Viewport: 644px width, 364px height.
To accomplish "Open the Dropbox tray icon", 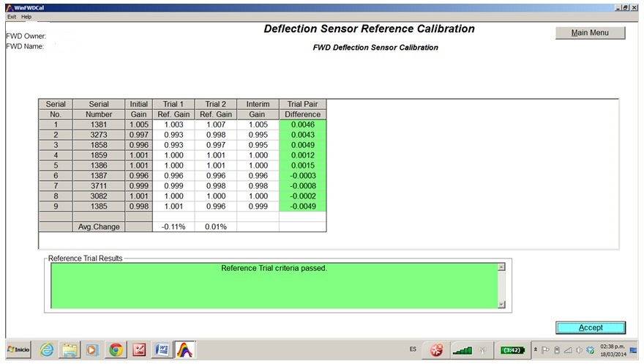I will [x=590, y=350].
